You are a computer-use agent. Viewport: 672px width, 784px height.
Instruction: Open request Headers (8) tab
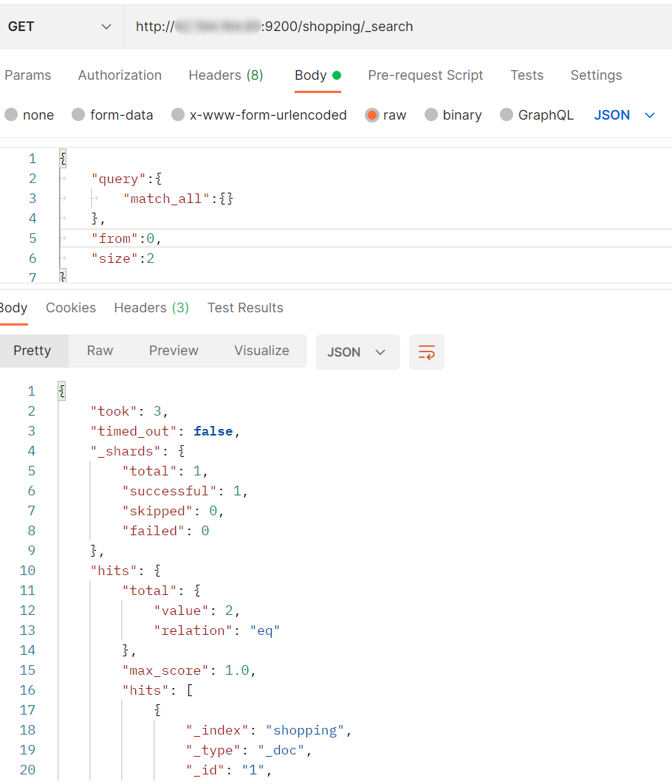tap(225, 75)
